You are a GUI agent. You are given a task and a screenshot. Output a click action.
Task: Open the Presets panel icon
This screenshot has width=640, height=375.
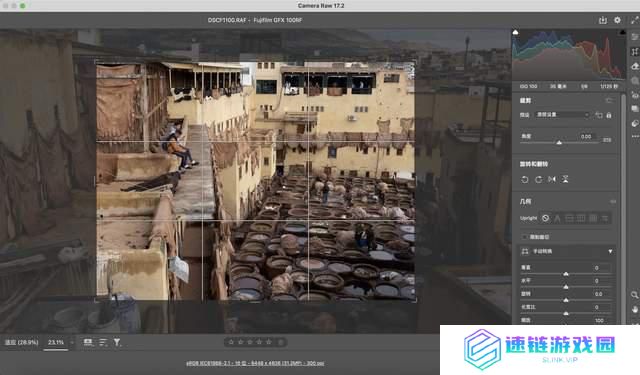point(635,123)
